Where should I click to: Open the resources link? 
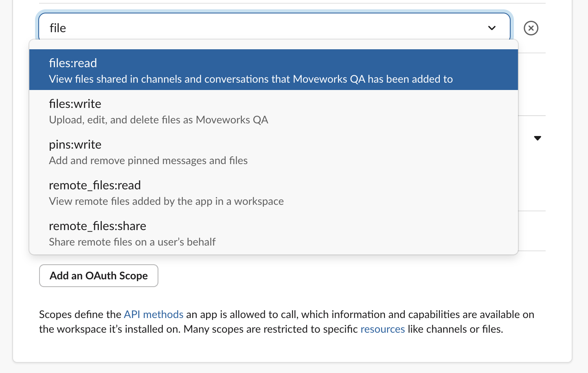pos(383,329)
